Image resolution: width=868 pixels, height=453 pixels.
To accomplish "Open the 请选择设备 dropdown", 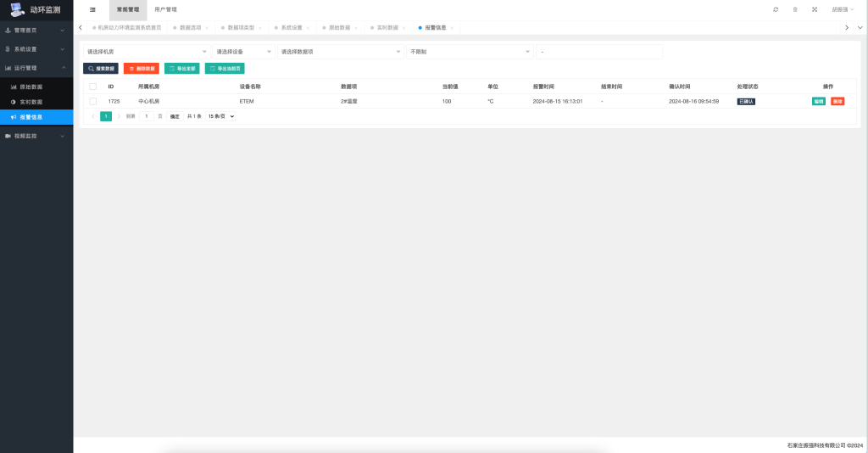I will click(x=243, y=52).
